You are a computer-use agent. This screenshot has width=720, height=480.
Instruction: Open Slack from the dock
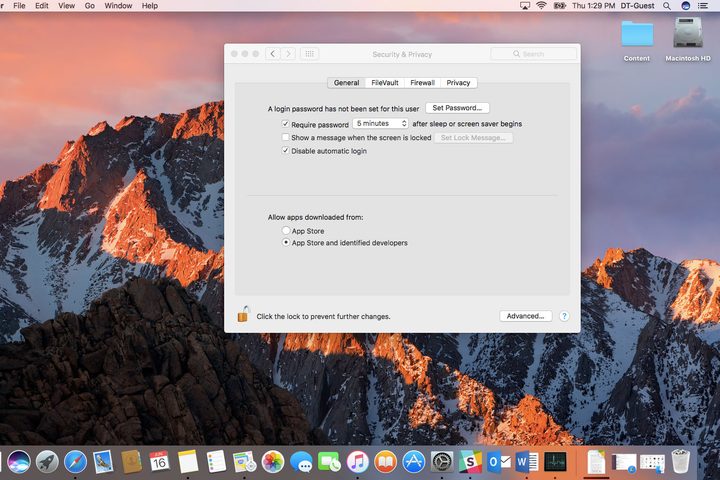[x=470, y=462]
